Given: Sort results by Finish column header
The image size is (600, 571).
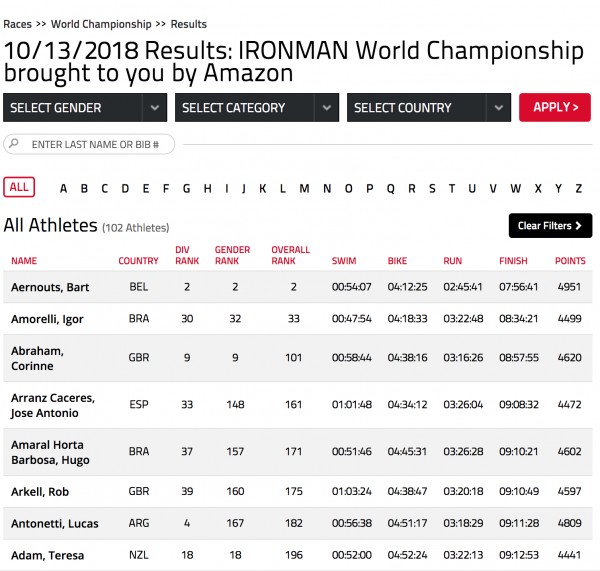Looking at the screenshot, I should pos(513,261).
